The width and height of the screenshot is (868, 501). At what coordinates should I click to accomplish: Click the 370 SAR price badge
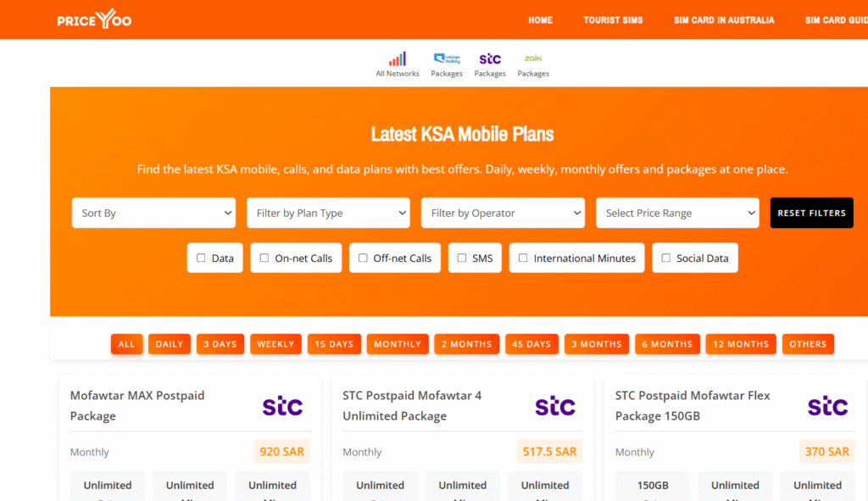[x=827, y=452]
